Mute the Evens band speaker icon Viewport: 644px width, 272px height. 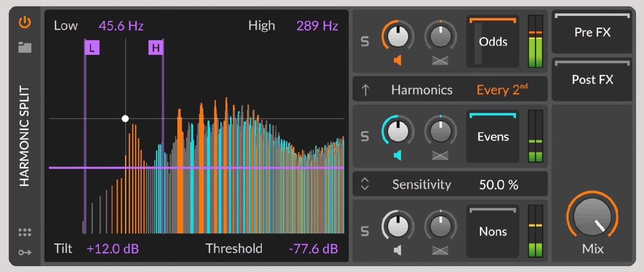[397, 154]
